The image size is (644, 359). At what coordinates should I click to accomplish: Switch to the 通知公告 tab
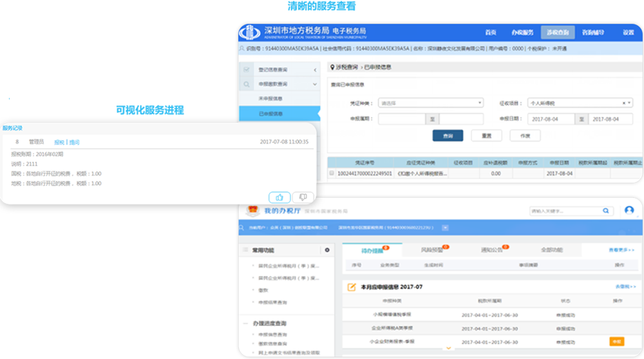492,250
